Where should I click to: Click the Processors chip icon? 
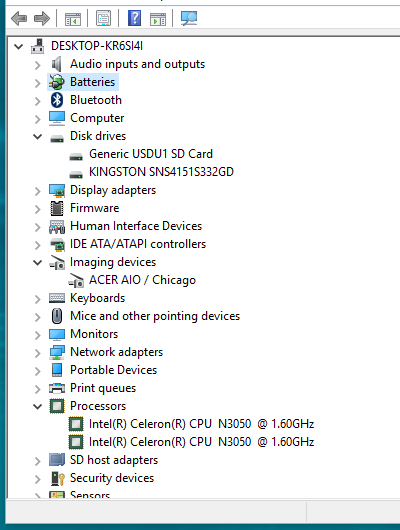click(x=57, y=406)
